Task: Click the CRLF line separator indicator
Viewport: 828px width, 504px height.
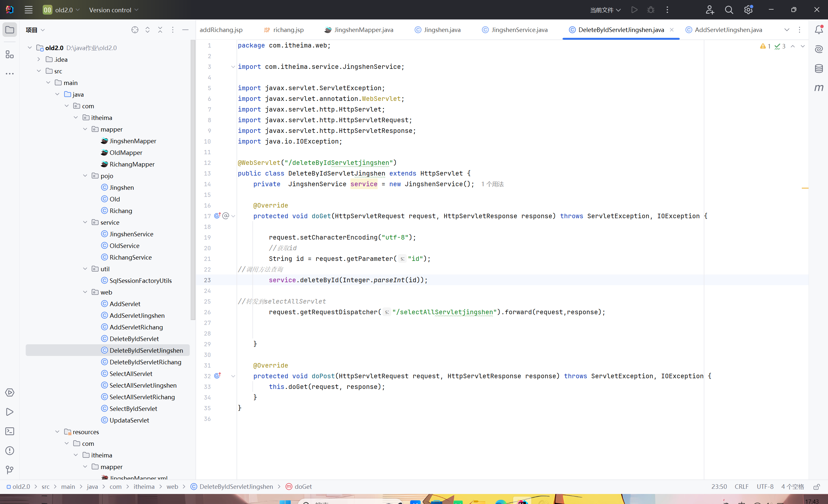Action: coord(741,487)
